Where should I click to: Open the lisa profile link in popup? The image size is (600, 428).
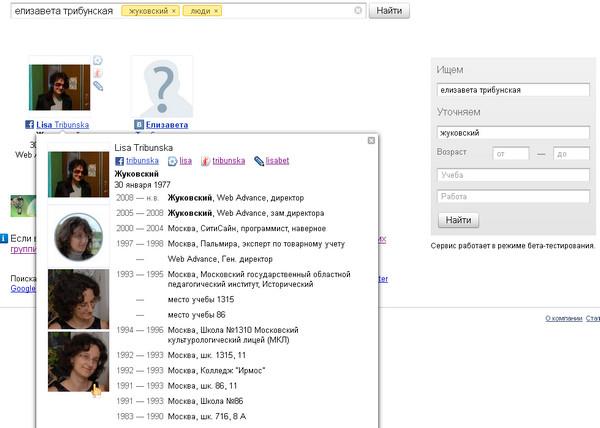(x=186, y=161)
